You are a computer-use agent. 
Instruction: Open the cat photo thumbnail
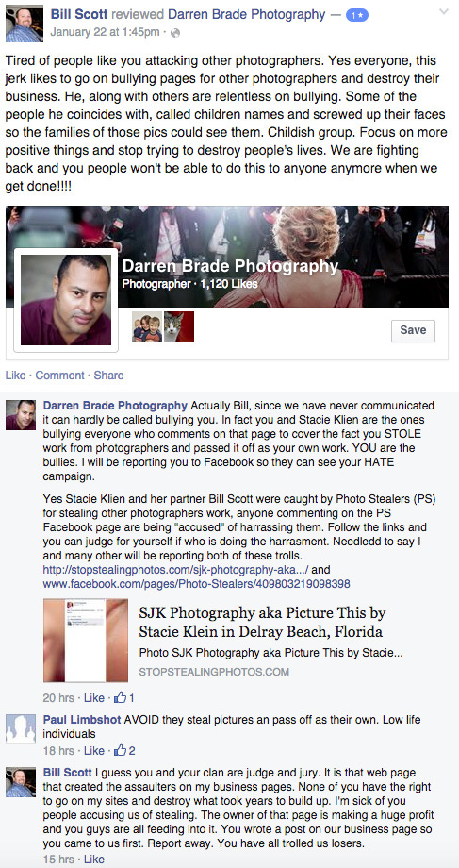[179, 326]
